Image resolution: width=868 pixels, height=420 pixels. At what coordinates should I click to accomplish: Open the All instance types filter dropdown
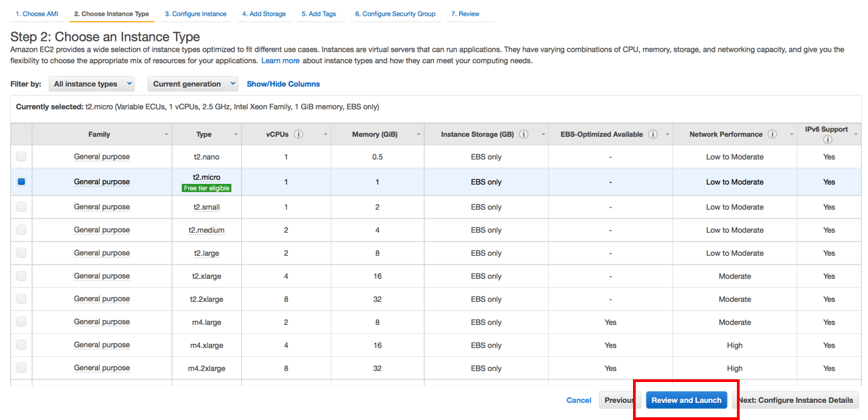(92, 84)
